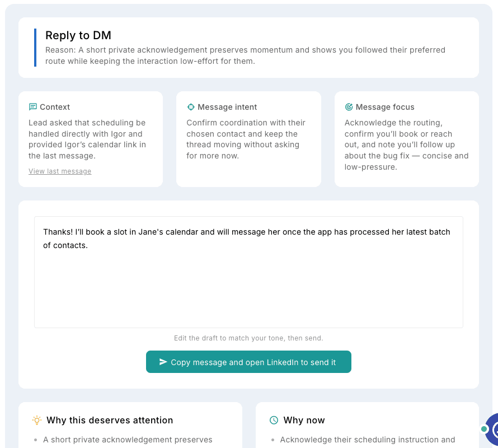
Task: Click the Why this deserves attention heading
Action: [110, 420]
